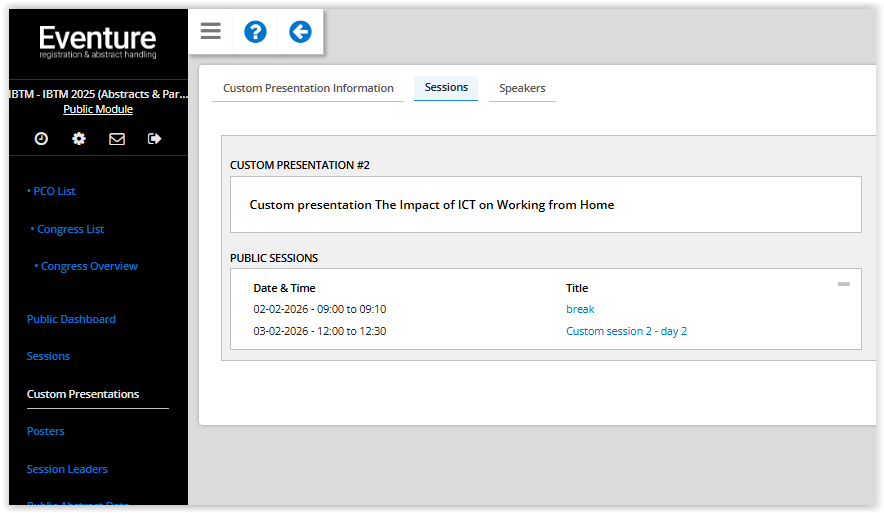Open Public Dashboard from sidebar
The width and height of the screenshot is (884, 513).
coord(71,320)
